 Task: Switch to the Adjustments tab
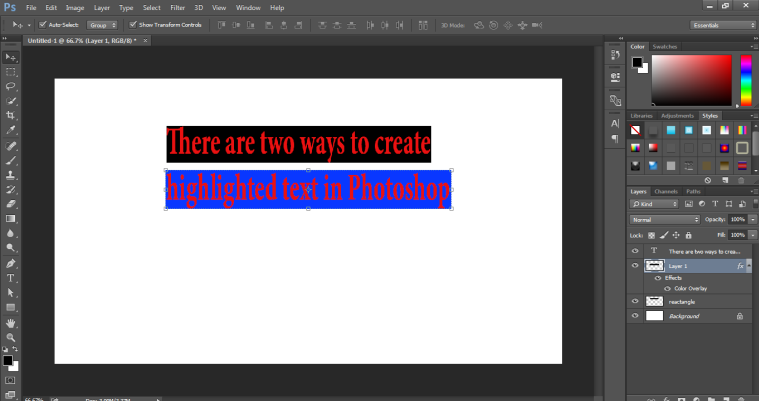point(677,116)
